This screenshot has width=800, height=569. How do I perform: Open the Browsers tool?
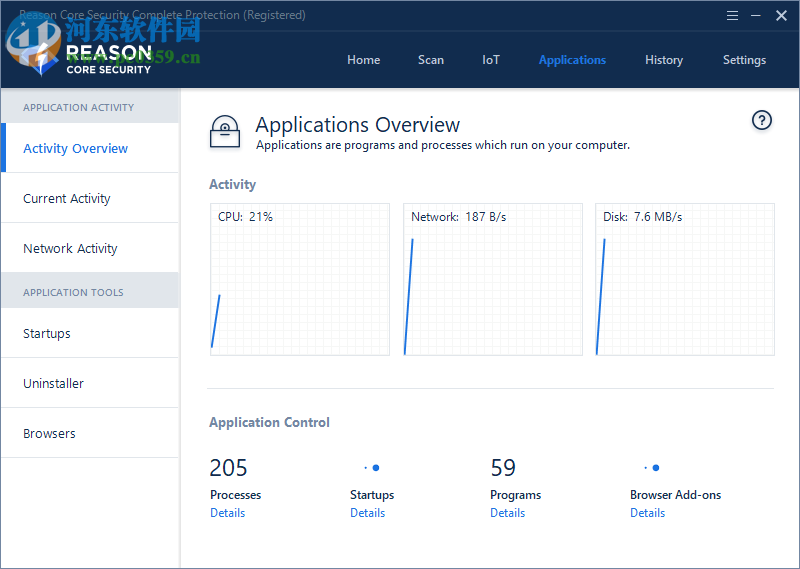90,433
